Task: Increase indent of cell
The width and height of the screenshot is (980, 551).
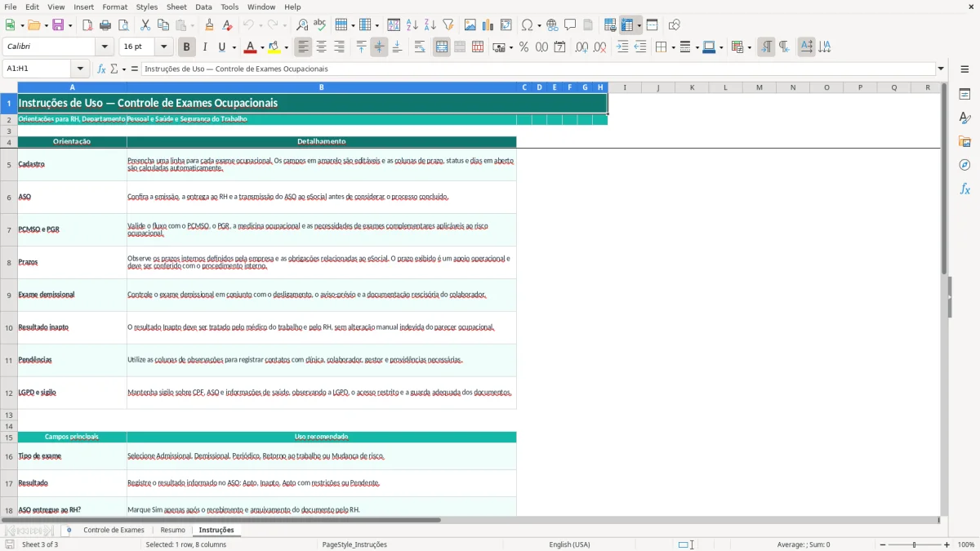Action: pyautogui.click(x=622, y=47)
